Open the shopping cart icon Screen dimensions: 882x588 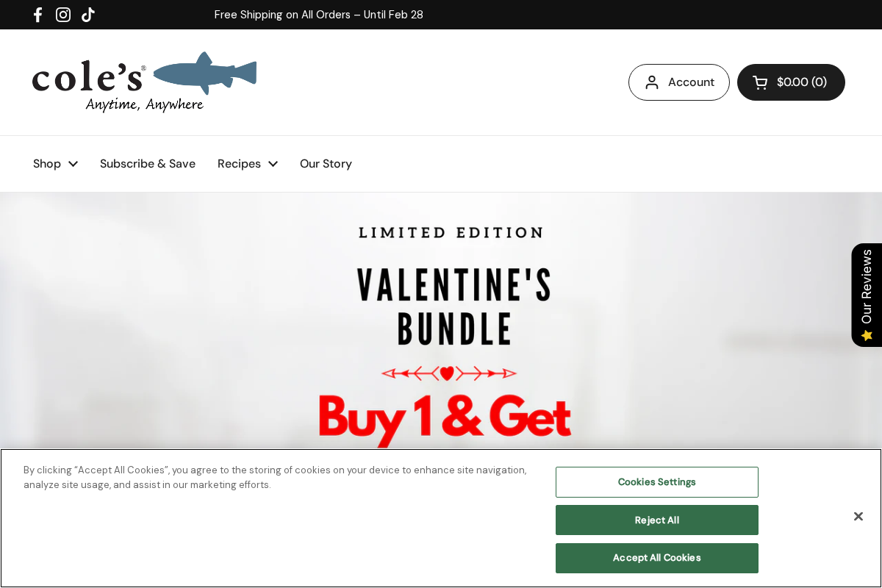click(760, 82)
